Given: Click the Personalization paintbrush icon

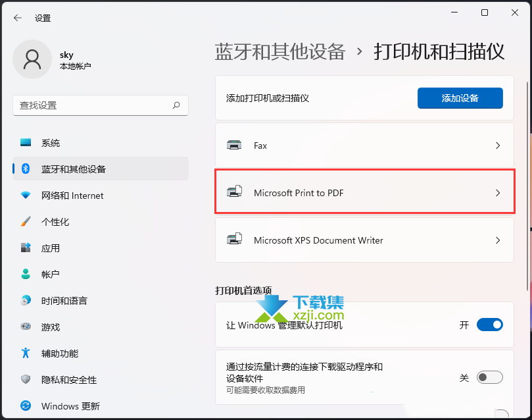Looking at the screenshot, I should coord(26,221).
